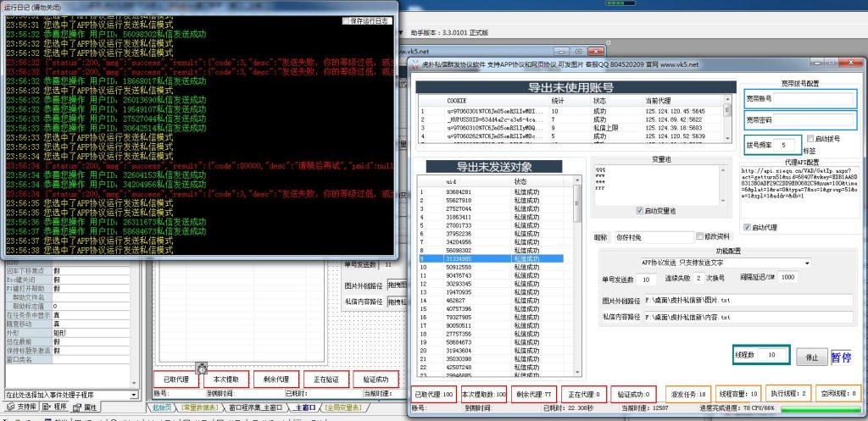Click the 线程数 input field

772,355
